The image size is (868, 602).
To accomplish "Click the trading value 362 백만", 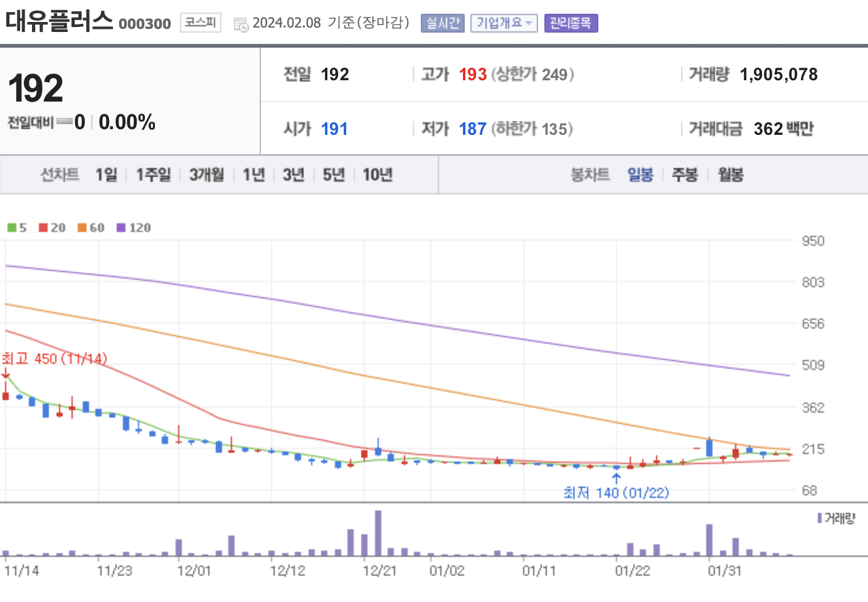I will pyautogui.click(x=783, y=129).
